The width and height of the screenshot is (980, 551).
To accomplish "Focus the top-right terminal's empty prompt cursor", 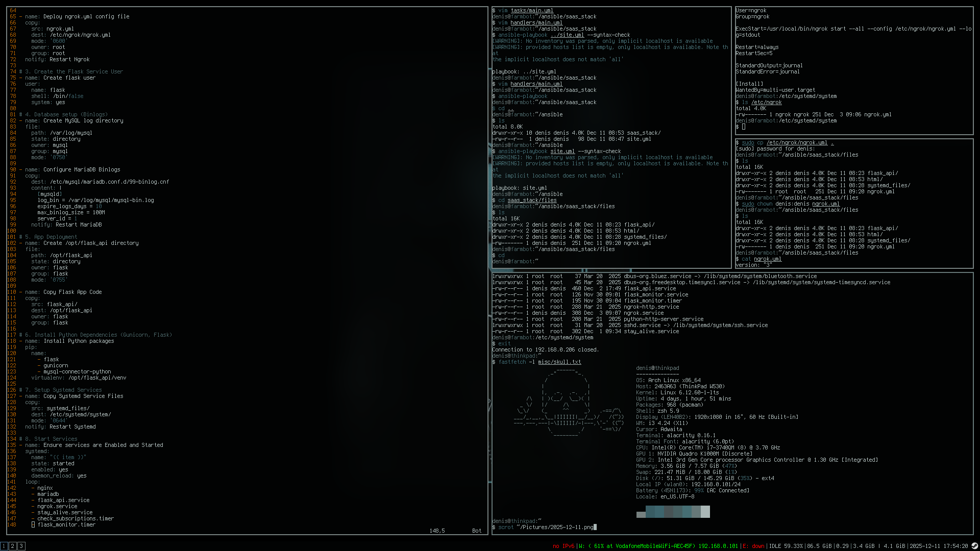I will point(744,127).
